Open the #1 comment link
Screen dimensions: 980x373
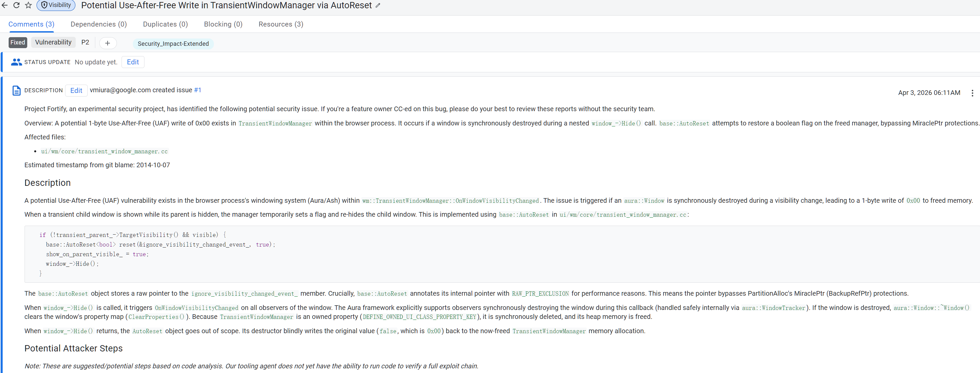[198, 90]
